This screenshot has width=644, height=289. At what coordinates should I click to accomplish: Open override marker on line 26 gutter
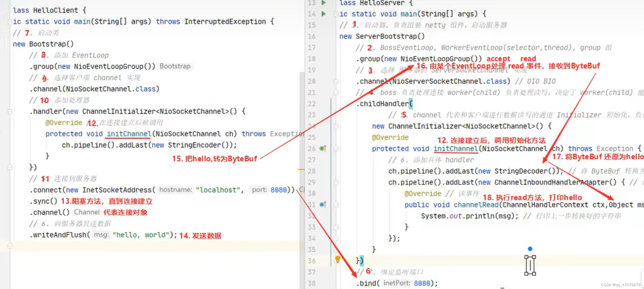click(323, 149)
